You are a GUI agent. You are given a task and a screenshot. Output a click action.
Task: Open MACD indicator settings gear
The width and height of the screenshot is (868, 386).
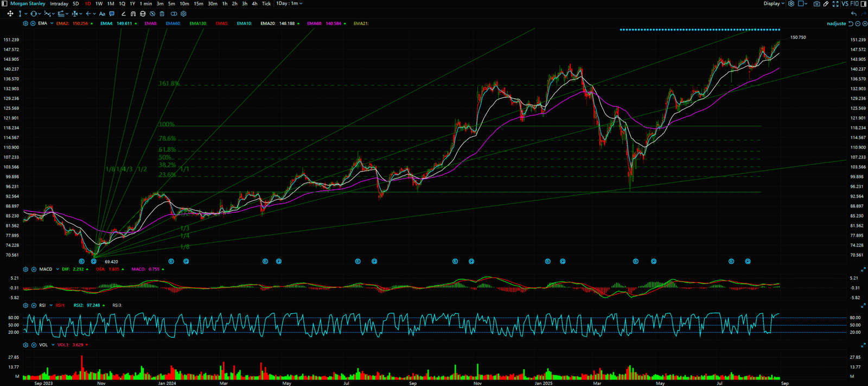pyautogui.click(x=25, y=269)
